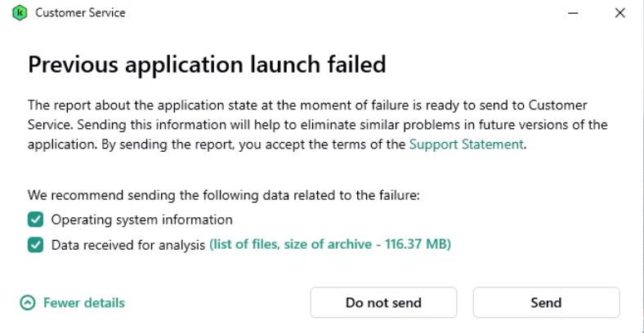
Task: Click the Data received for analysis label
Action: tap(127, 244)
